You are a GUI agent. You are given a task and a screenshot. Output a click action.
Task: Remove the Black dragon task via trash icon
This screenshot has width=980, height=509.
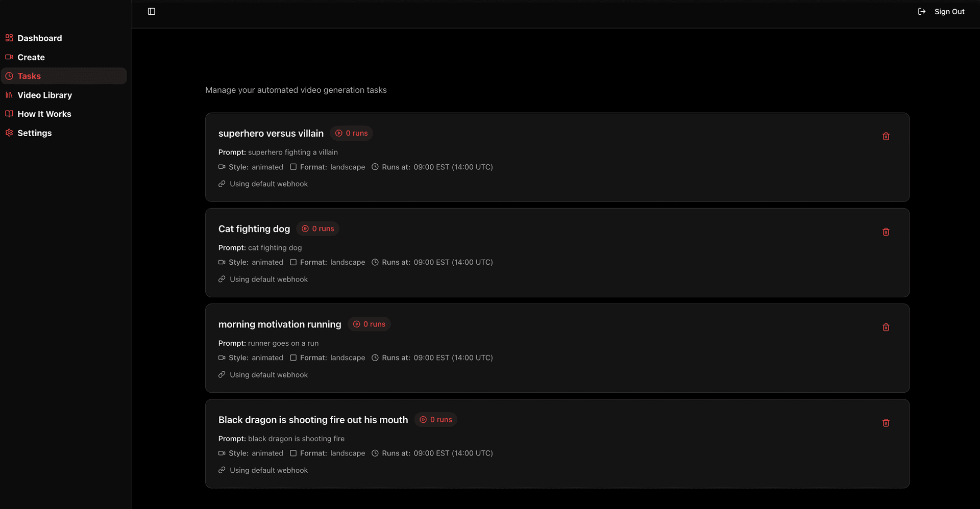(886, 423)
